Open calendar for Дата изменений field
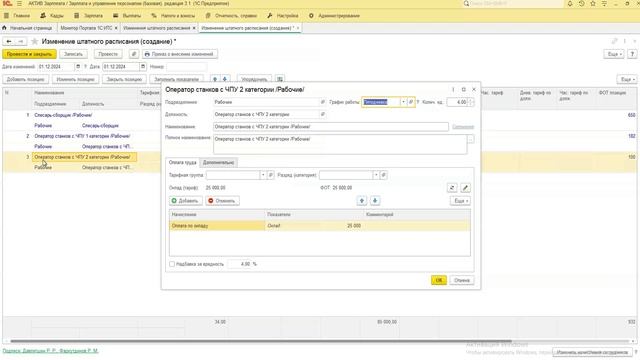 (78, 66)
